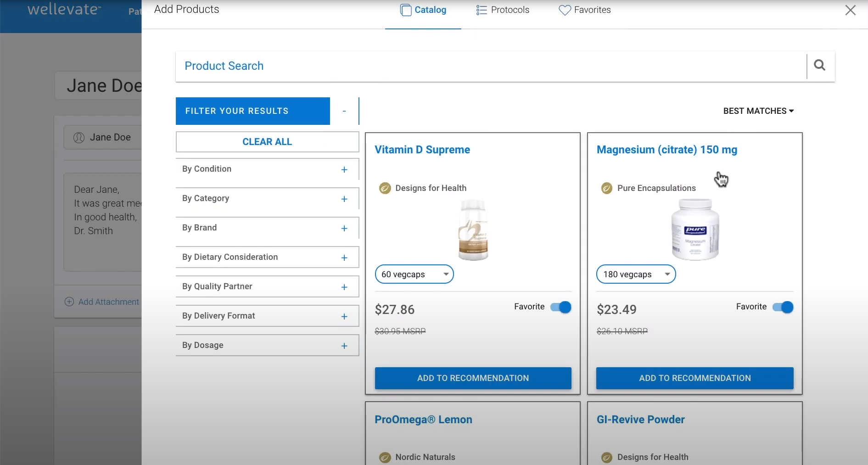Click the plus icon for By Dosage
The height and width of the screenshot is (465, 868).
click(344, 346)
